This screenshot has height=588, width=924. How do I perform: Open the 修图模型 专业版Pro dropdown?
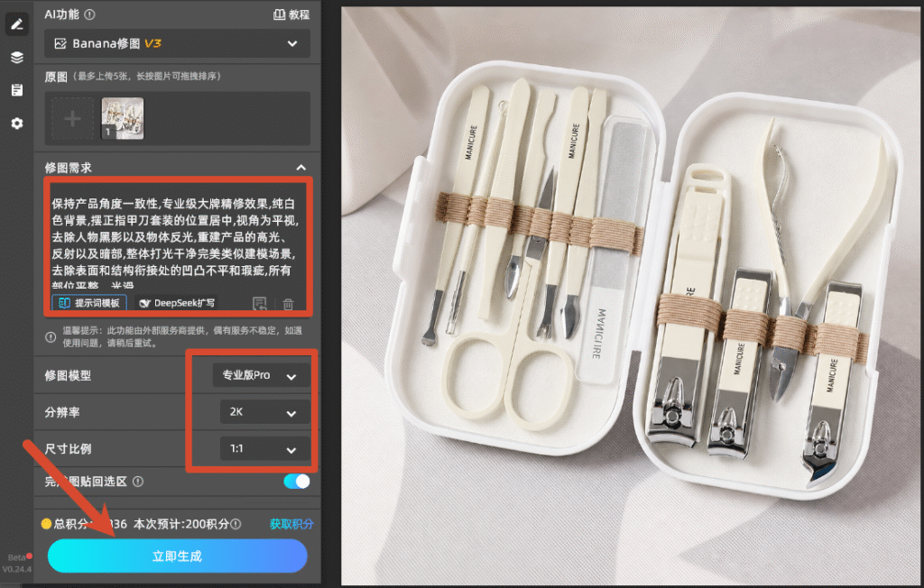tap(261, 375)
